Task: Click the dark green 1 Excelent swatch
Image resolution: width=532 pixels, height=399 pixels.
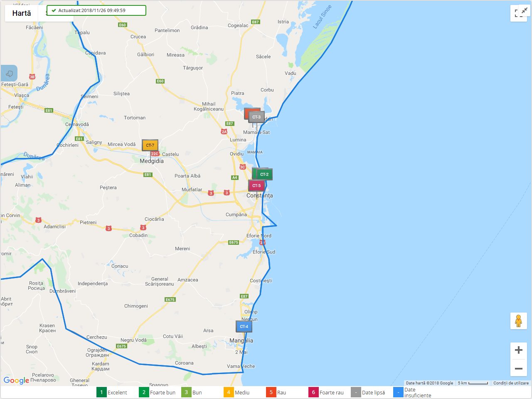Action: click(x=101, y=392)
